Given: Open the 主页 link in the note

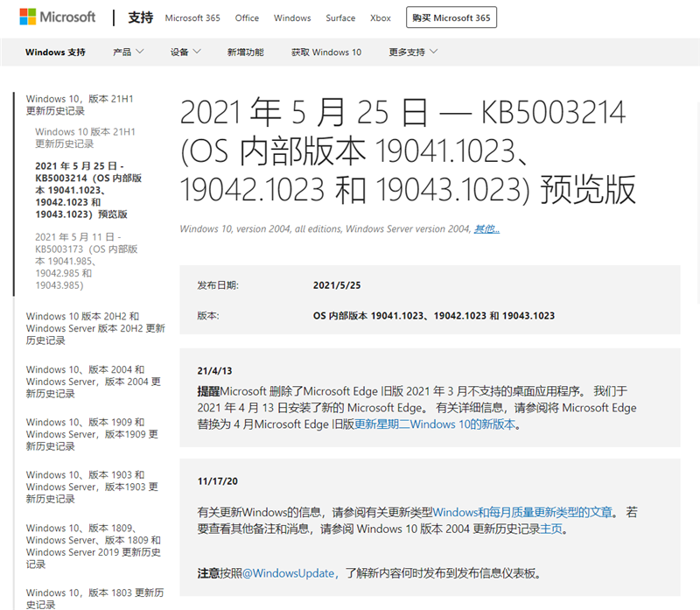Looking at the screenshot, I should pyautogui.click(x=551, y=529).
